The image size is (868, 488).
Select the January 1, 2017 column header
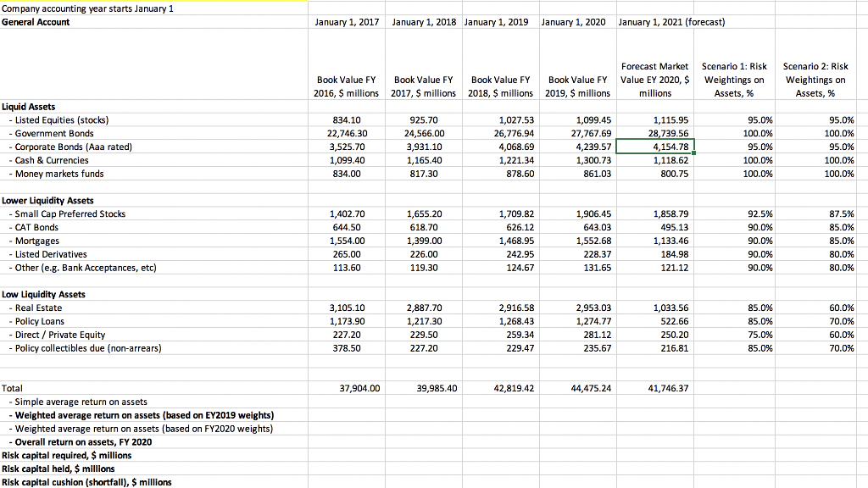tap(347, 22)
